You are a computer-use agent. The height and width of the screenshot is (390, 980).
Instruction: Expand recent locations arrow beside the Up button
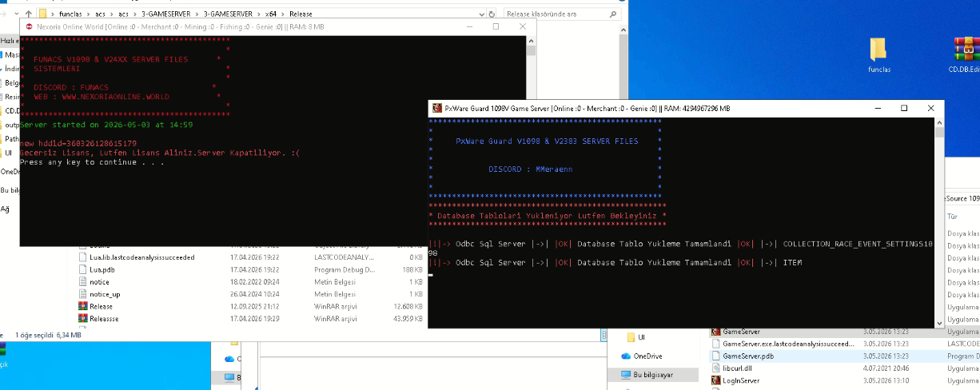(x=17, y=14)
